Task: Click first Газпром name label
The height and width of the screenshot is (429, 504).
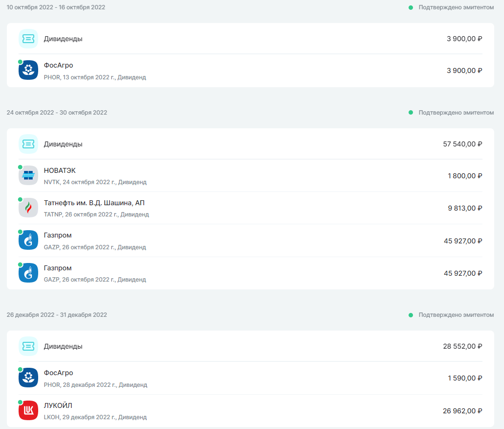Action: (58, 235)
